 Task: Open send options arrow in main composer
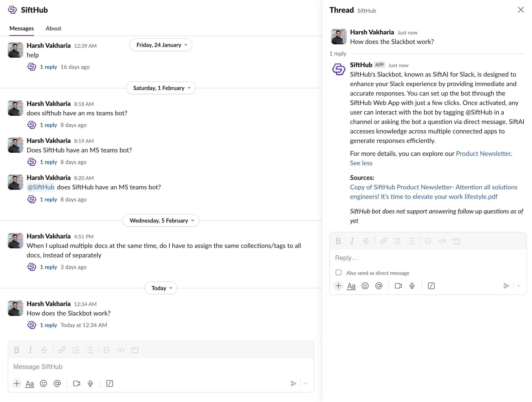click(306, 383)
